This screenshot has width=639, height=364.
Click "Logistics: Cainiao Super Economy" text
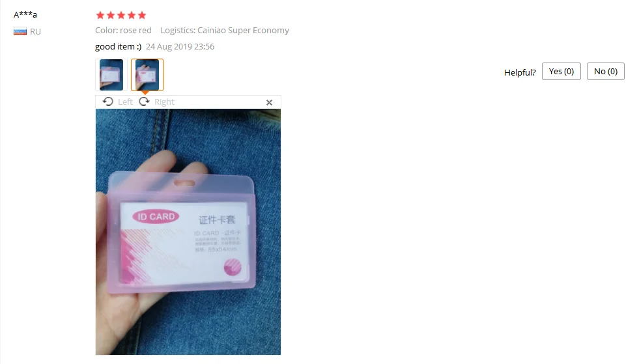(225, 31)
